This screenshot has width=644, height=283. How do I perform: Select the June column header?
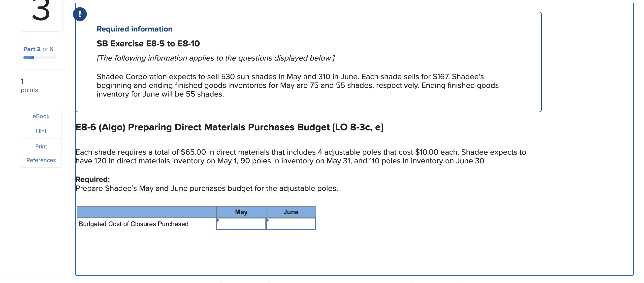click(291, 212)
